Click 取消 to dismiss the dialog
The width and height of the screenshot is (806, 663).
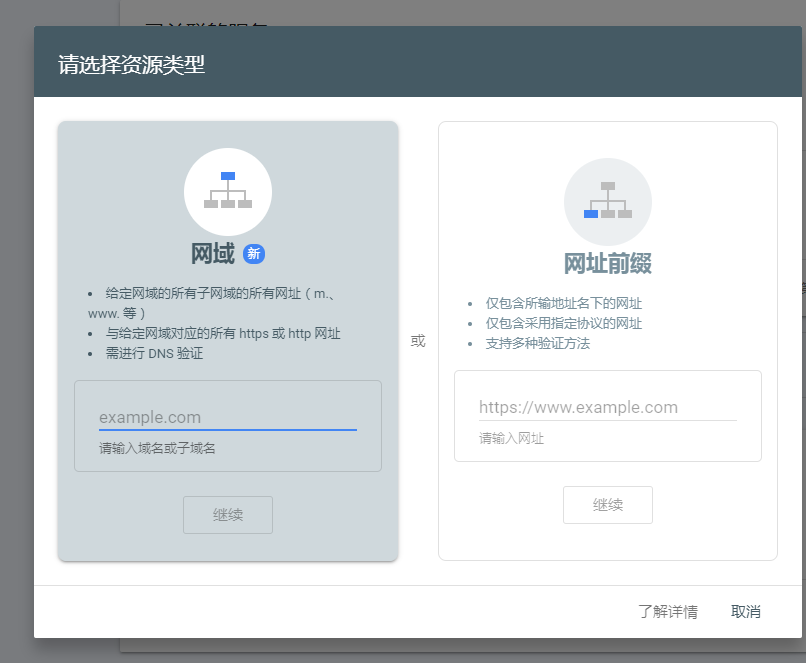point(744,611)
